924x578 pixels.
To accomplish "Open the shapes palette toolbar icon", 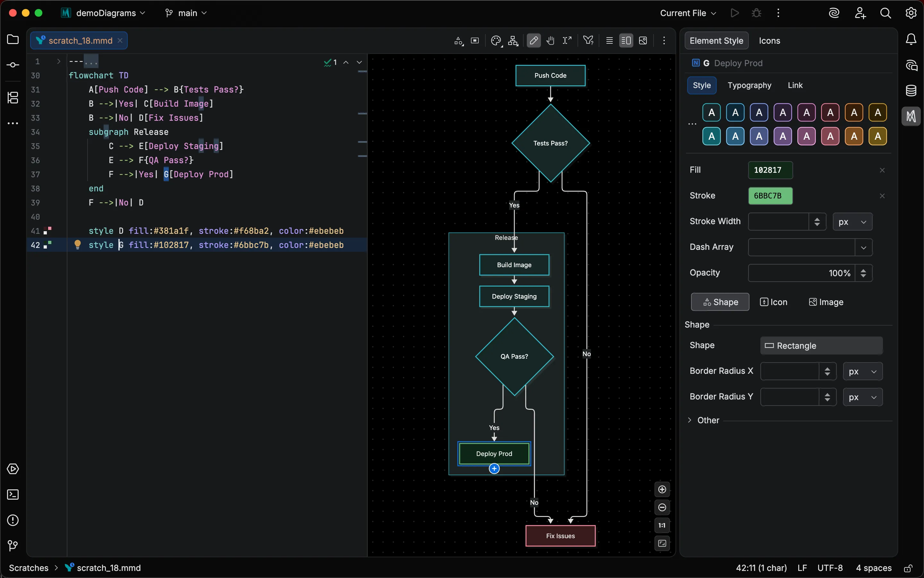I will pos(458,41).
